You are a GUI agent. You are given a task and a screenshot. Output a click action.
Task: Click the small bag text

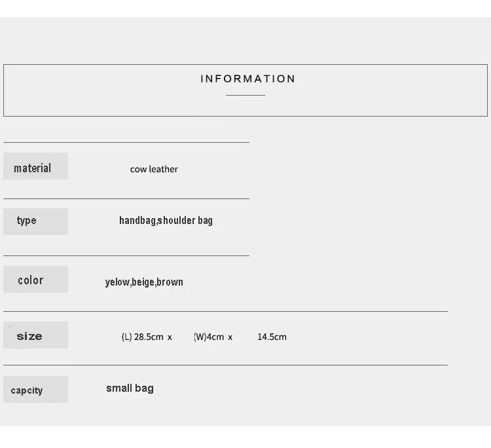click(130, 388)
